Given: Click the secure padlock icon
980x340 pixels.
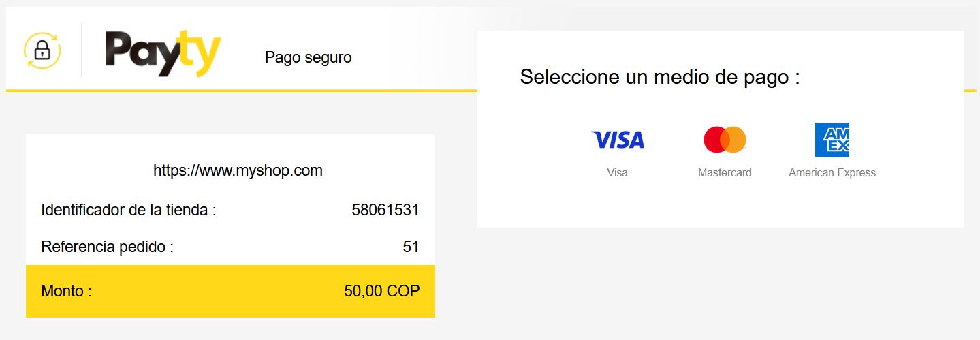Looking at the screenshot, I should (42, 50).
